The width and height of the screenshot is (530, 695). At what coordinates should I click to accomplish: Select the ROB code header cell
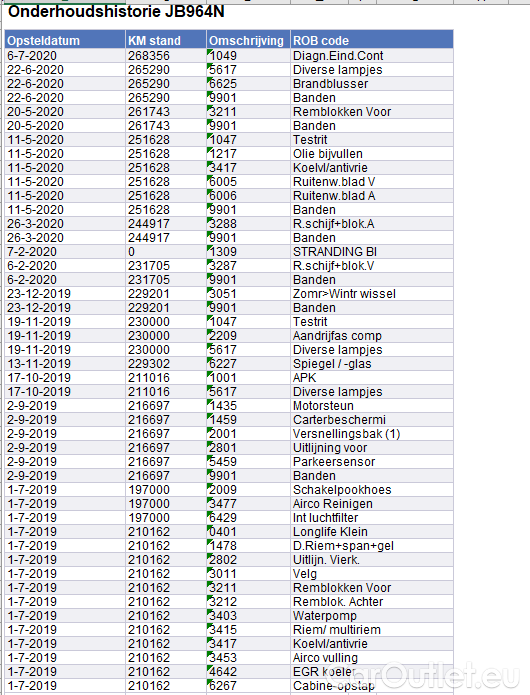372,40
